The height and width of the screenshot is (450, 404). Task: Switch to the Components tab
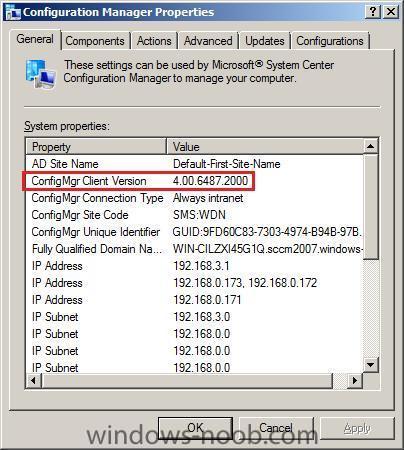95,41
